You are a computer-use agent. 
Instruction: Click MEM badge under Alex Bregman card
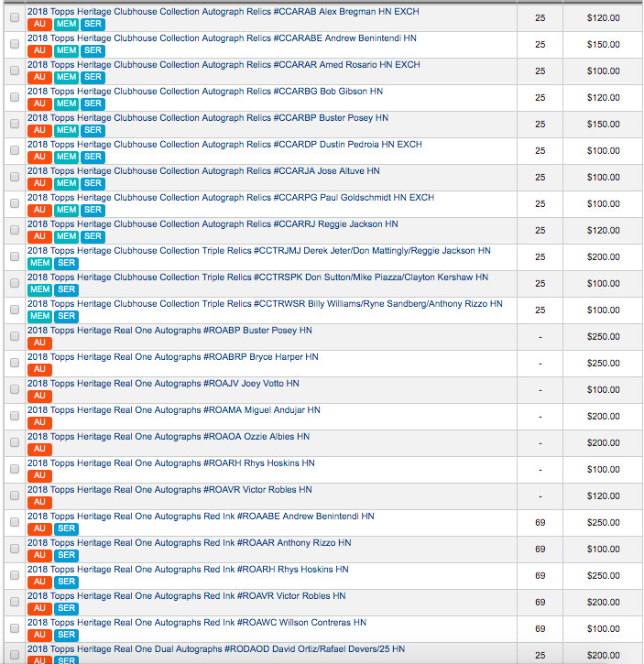click(66, 24)
